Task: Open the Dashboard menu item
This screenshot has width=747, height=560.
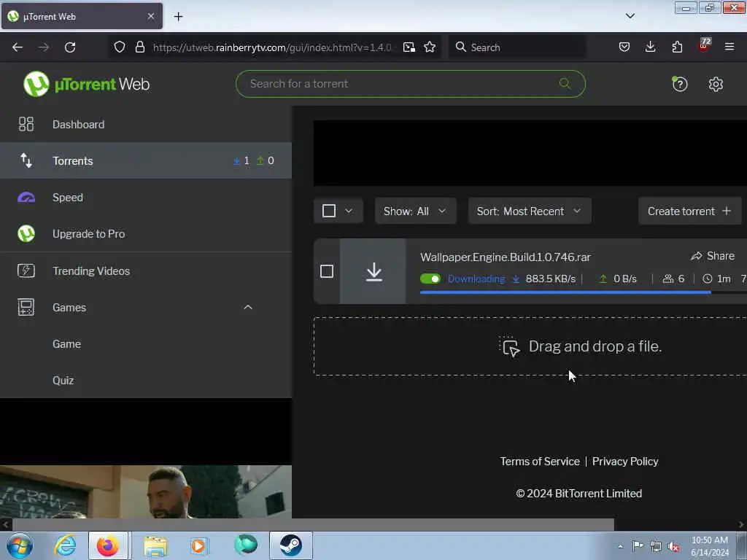Action: tap(146, 124)
